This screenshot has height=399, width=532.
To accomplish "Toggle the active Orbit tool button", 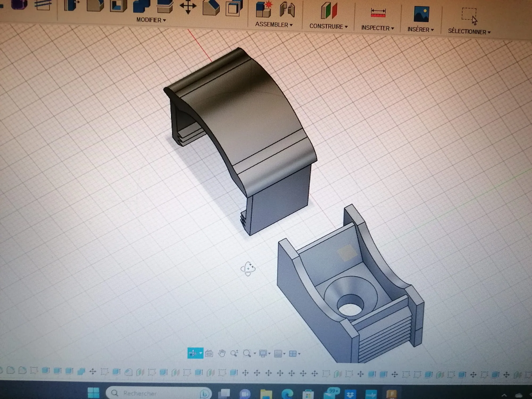I will 193,353.
